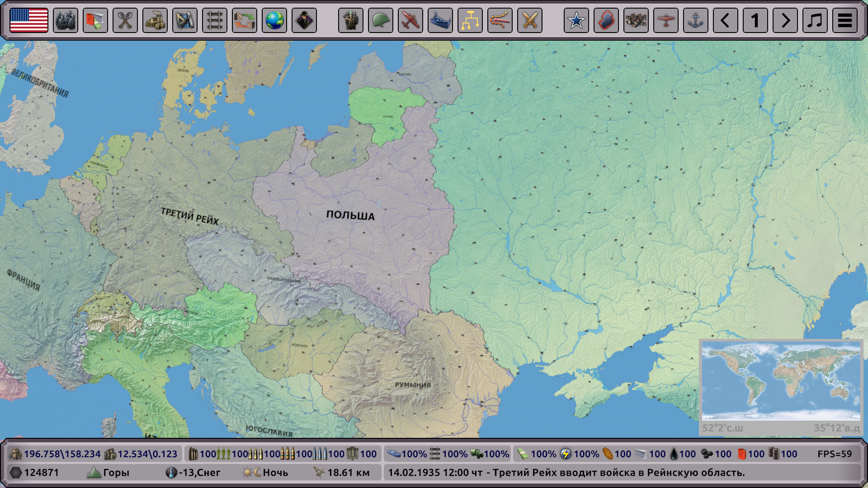Click the crossed swords battle icon
The image size is (868, 488).
[x=529, y=20]
